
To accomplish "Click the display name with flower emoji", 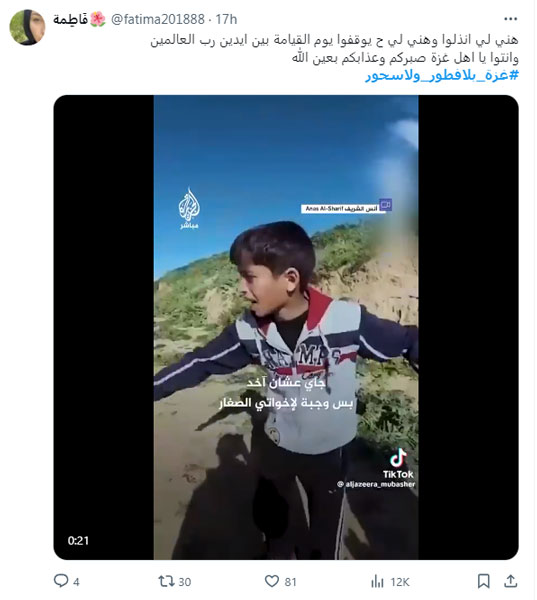I will (x=79, y=19).
